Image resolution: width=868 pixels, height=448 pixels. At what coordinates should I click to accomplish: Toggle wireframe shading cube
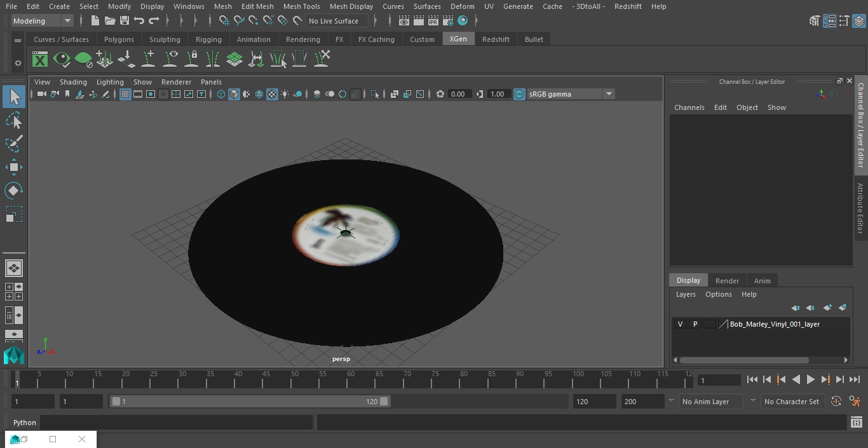tap(221, 94)
